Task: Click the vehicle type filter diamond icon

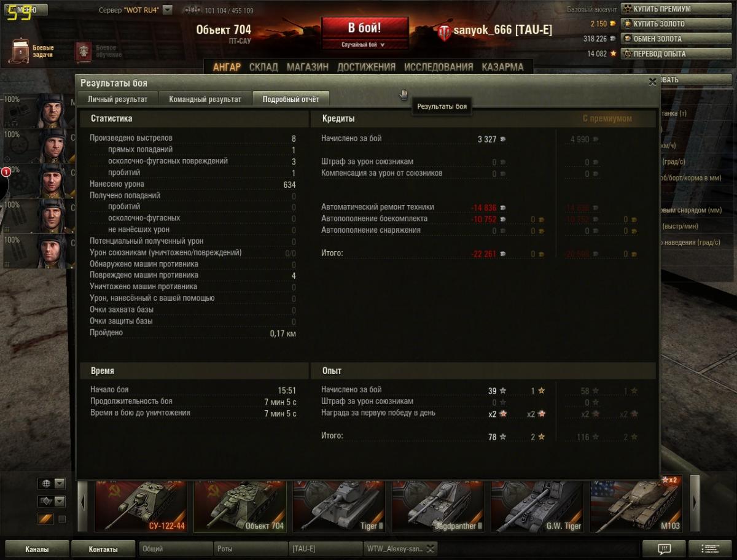Action: [x=45, y=501]
